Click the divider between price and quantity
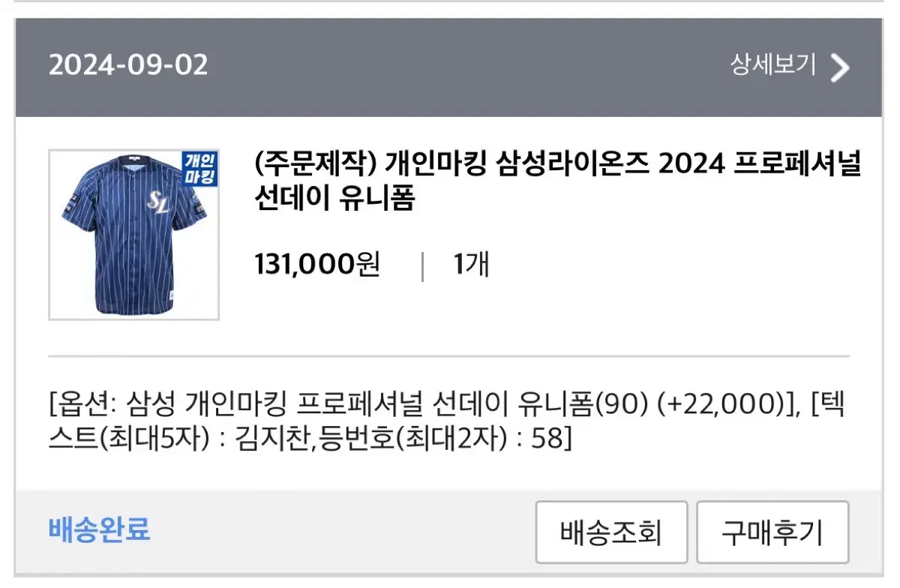The width and height of the screenshot is (900, 588). (423, 266)
